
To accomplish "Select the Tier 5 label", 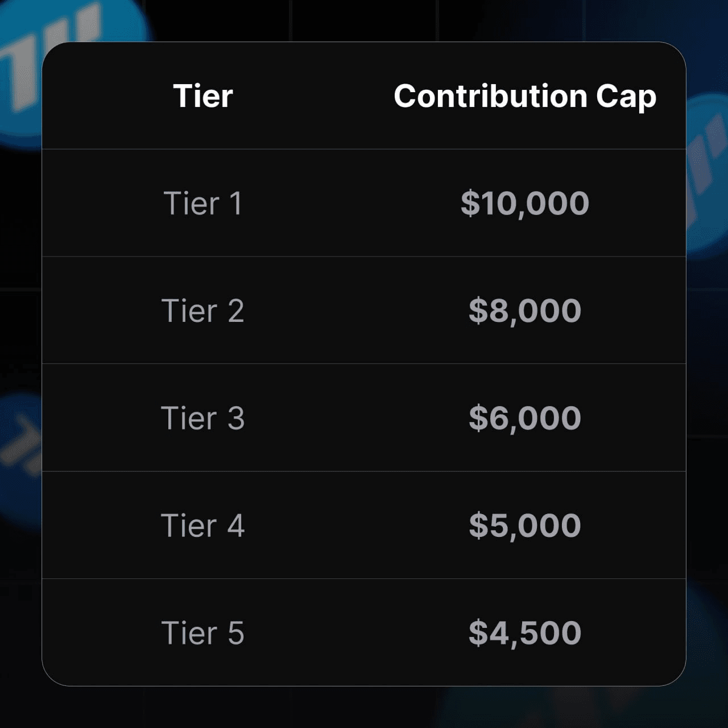I will (x=203, y=632).
